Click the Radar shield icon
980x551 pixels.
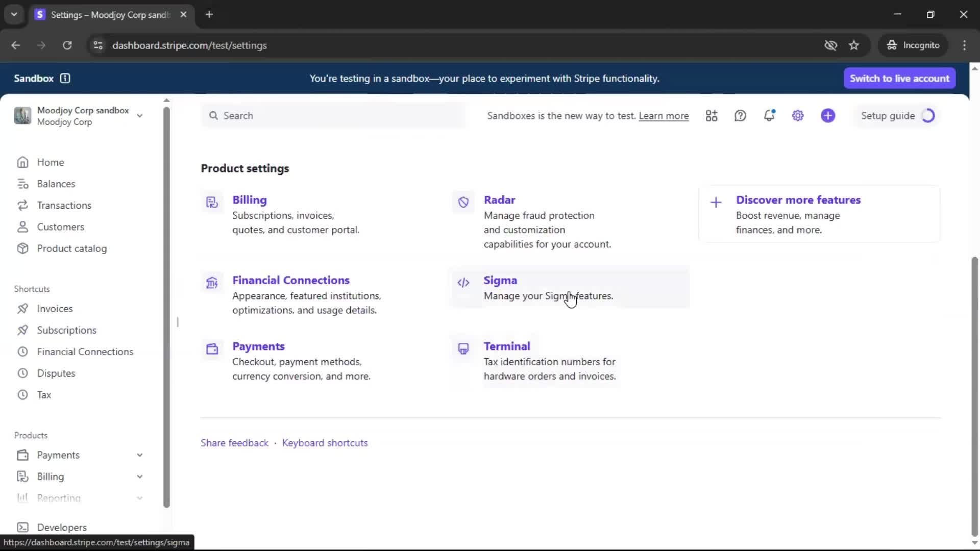pos(463,202)
